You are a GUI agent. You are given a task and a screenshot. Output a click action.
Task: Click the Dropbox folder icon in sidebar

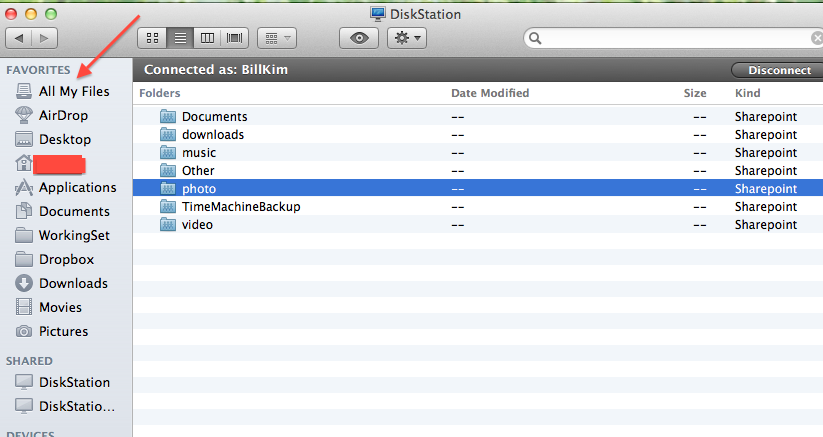(x=24, y=259)
